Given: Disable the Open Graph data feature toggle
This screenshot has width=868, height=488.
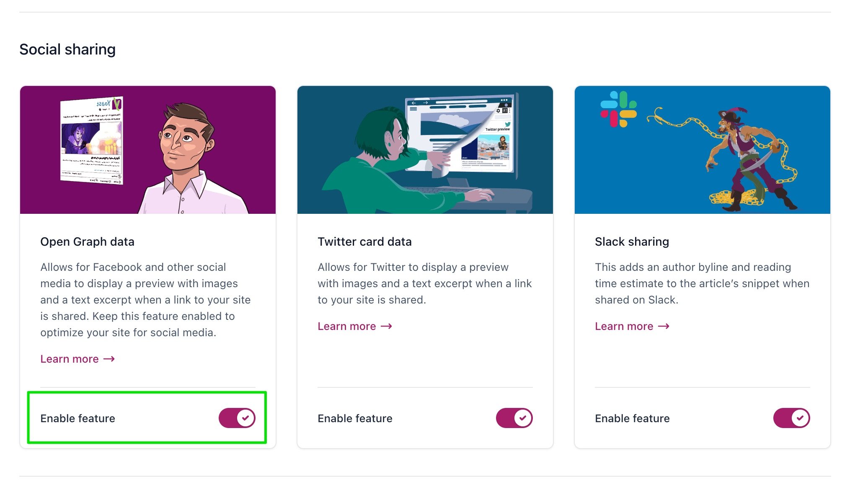Looking at the screenshot, I should [x=237, y=418].
